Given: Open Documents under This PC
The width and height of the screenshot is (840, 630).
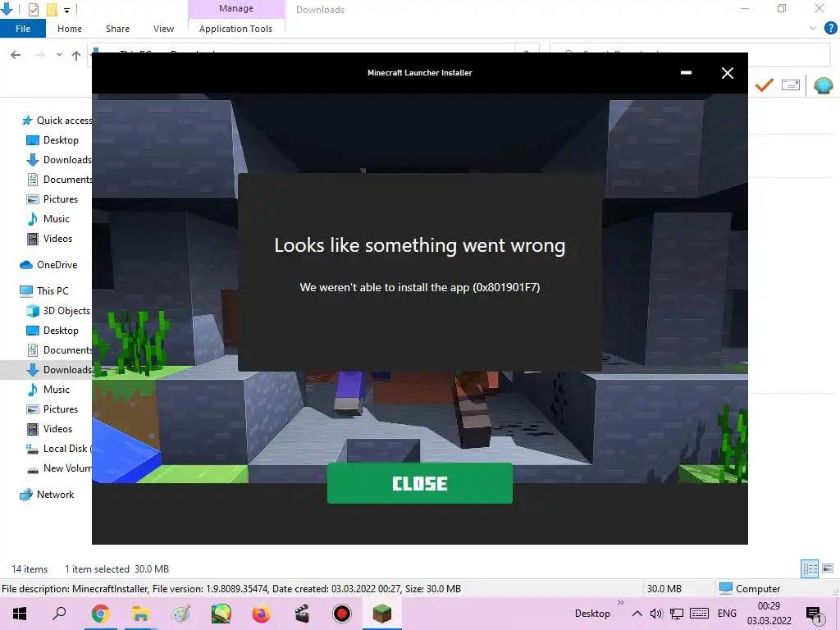Looking at the screenshot, I should (59, 350).
